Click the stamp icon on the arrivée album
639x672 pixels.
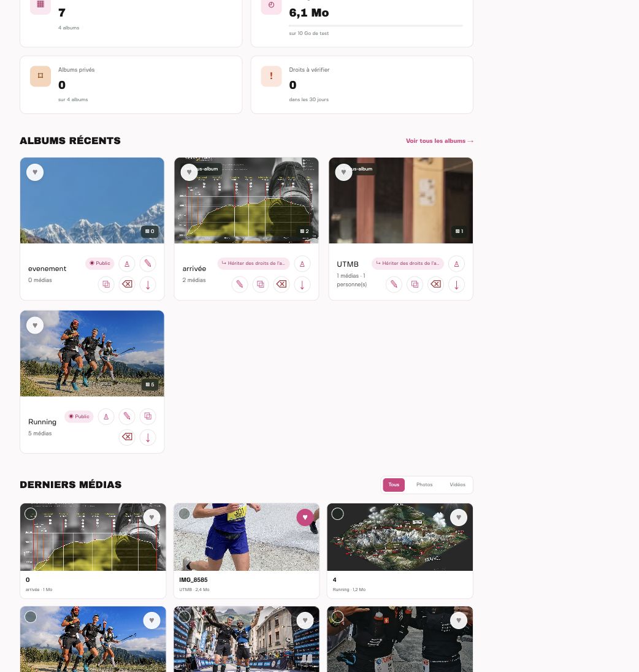[302, 264]
